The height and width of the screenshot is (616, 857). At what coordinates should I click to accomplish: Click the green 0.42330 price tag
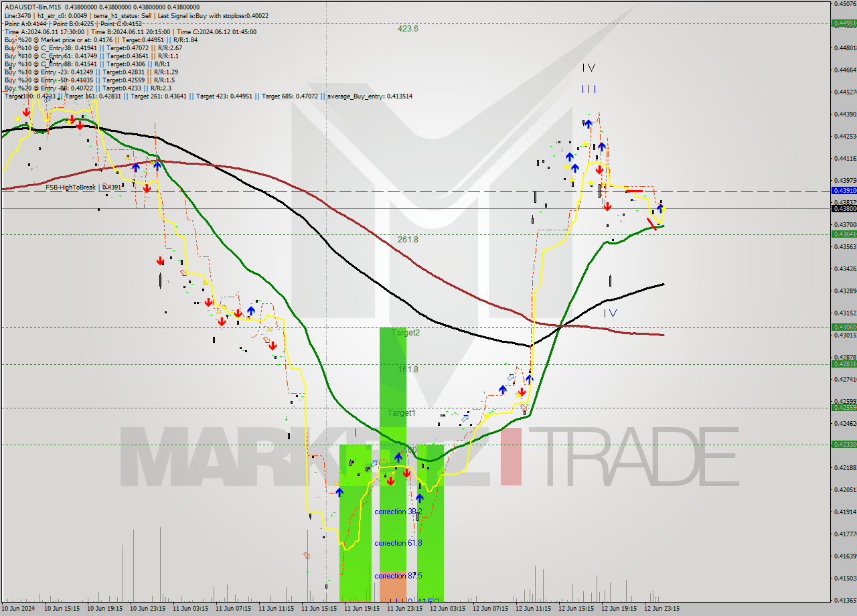click(844, 444)
